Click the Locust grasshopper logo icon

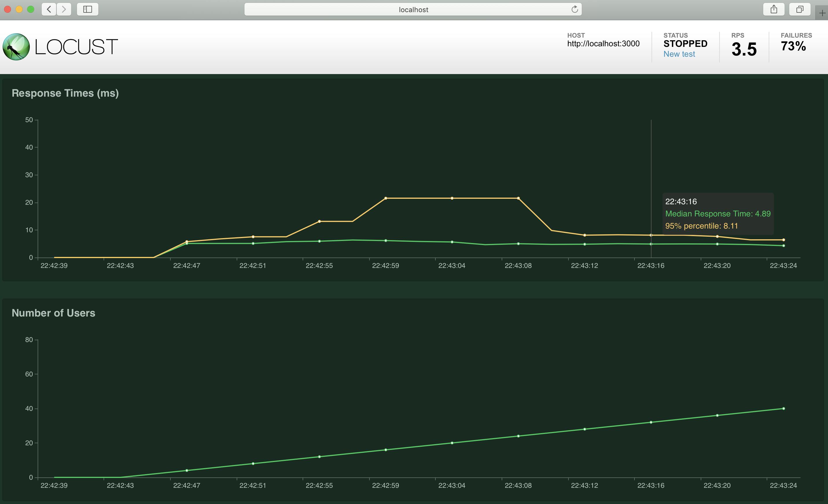[x=16, y=47]
